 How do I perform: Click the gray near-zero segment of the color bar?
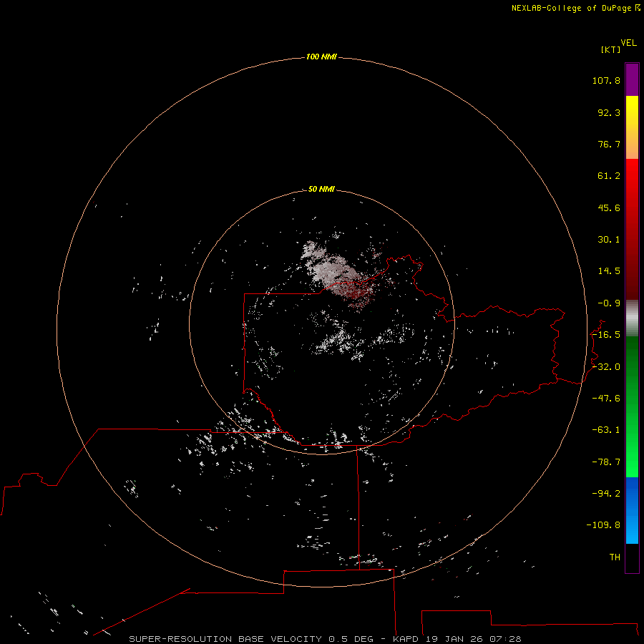click(632, 318)
